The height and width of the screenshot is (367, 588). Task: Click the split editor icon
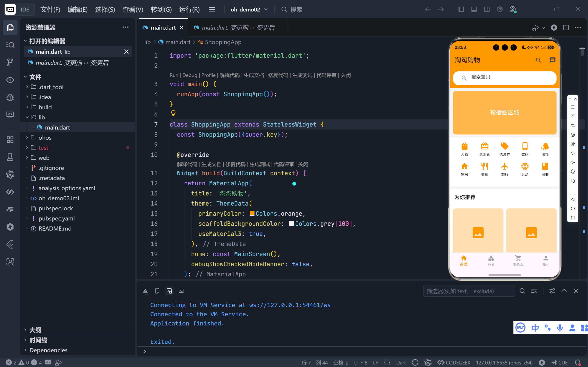[x=566, y=28]
